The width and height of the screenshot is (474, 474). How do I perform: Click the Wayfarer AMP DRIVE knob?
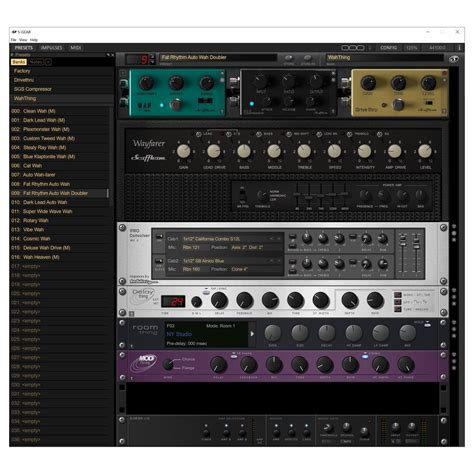coord(395,151)
